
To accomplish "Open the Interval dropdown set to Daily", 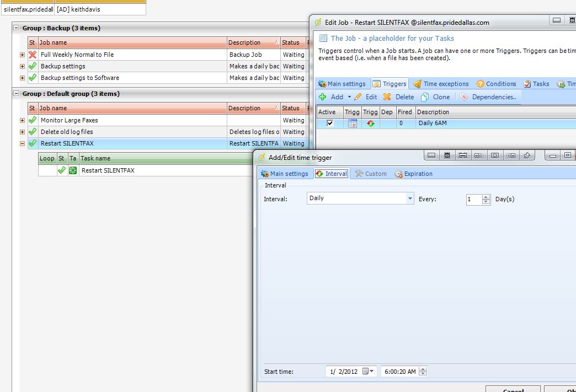I will 410,198.
